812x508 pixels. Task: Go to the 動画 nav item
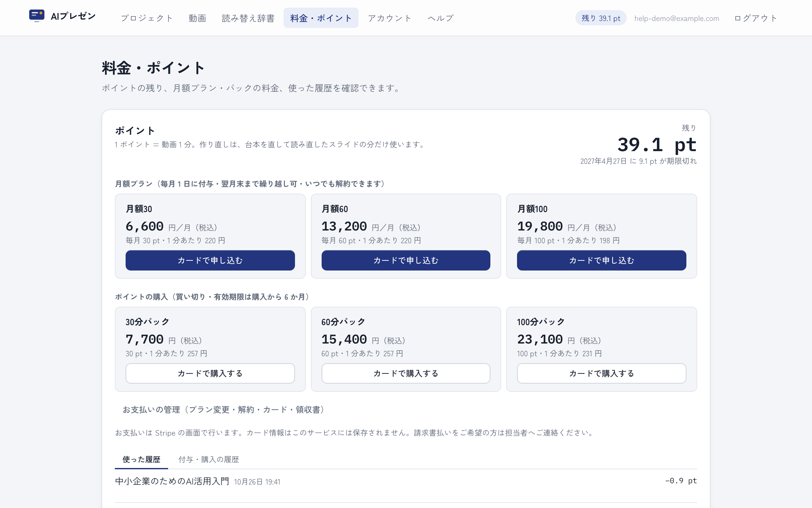coord(197,18)
